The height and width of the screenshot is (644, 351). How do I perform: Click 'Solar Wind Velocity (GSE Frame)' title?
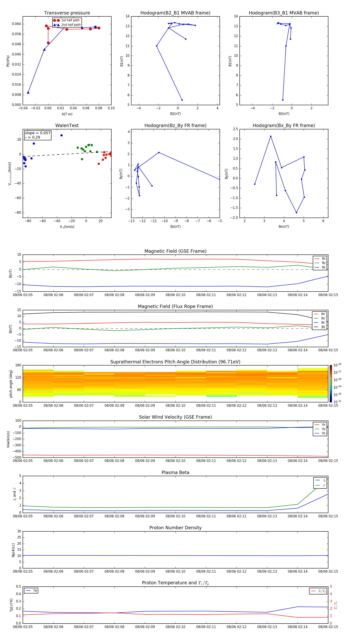point(175,417)
